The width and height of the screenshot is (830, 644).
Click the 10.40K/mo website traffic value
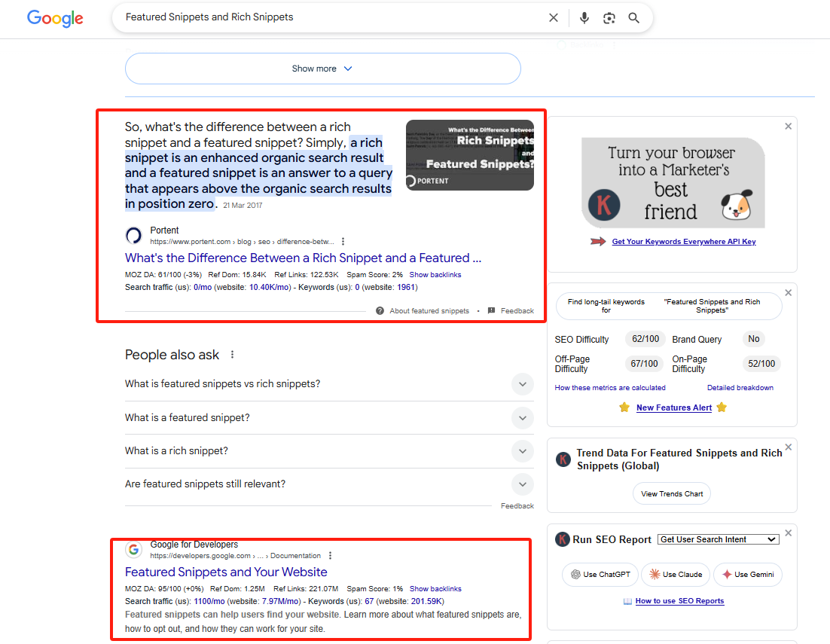pos(269,287)
